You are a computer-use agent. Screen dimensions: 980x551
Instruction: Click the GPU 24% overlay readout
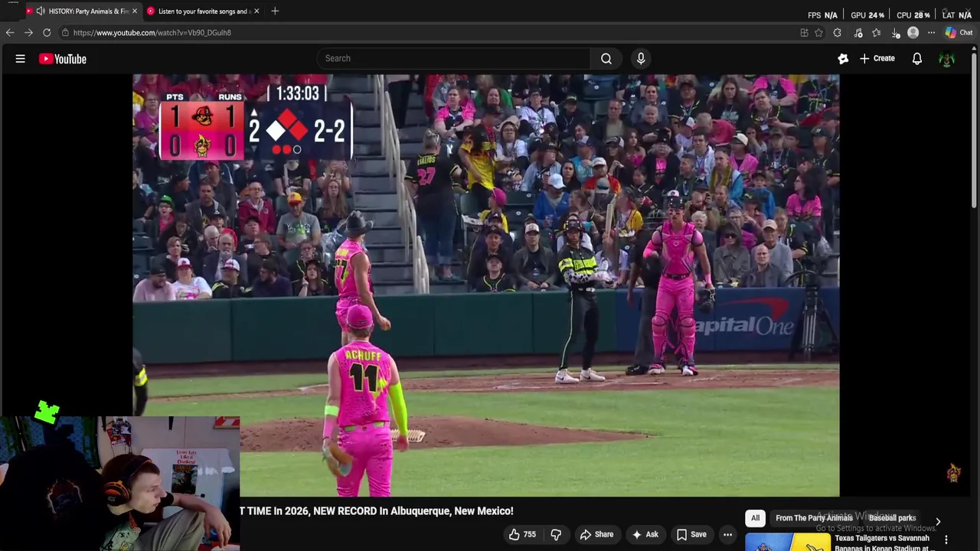click(867, 15)
